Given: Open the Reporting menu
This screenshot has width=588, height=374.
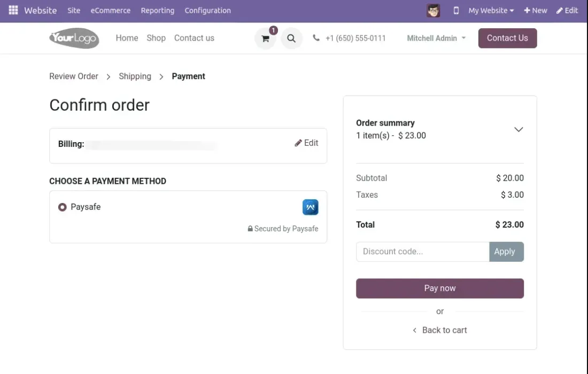Looking at the screenshot, I should click(x=158, y=10).
